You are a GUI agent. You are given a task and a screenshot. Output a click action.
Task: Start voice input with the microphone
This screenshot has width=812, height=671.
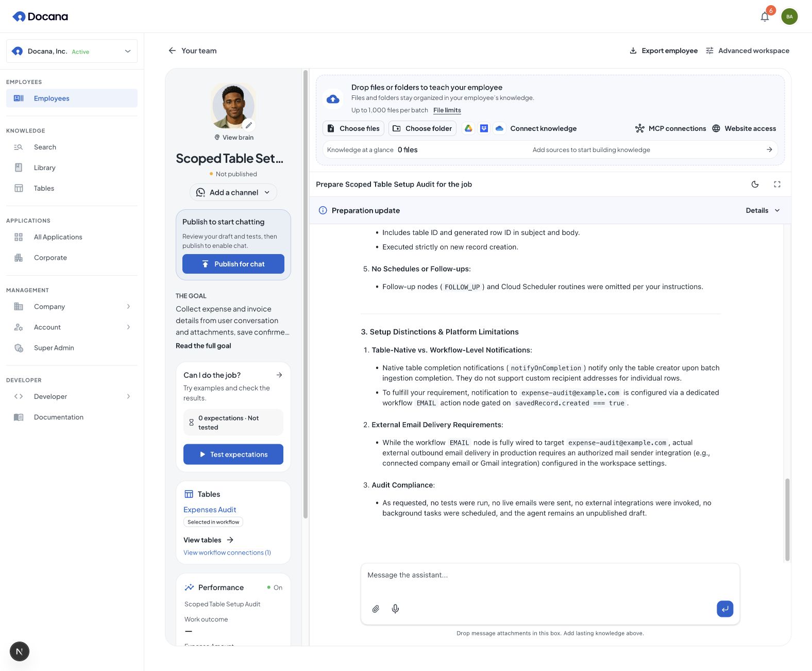[x=395, y=609]
